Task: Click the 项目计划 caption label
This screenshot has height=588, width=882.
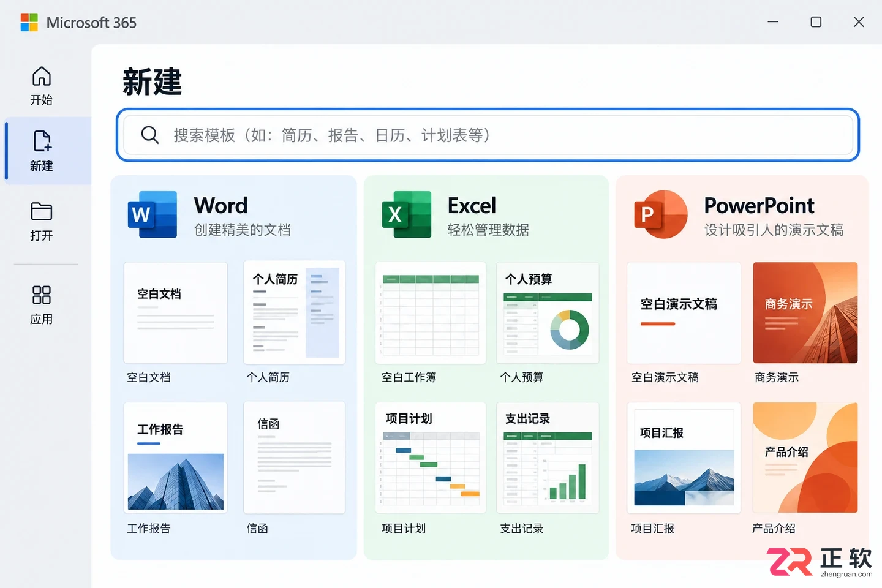Action: pyautogui.click(x=404, y=529)
